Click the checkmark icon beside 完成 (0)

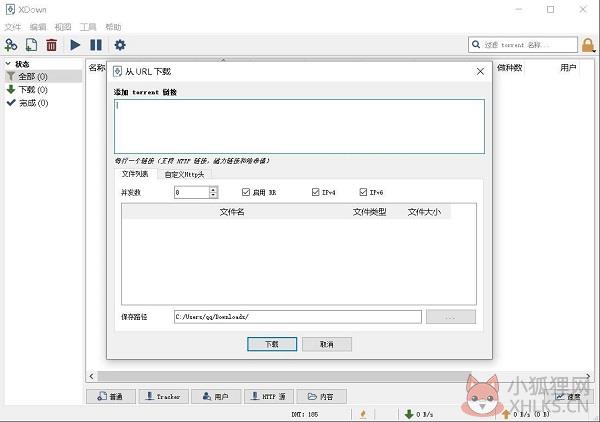coord(11,103)
